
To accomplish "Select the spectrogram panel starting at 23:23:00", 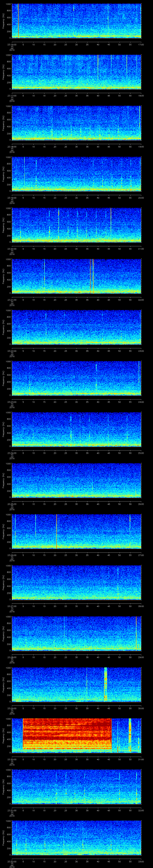I will pyautogui.click(x=76, y=378).
